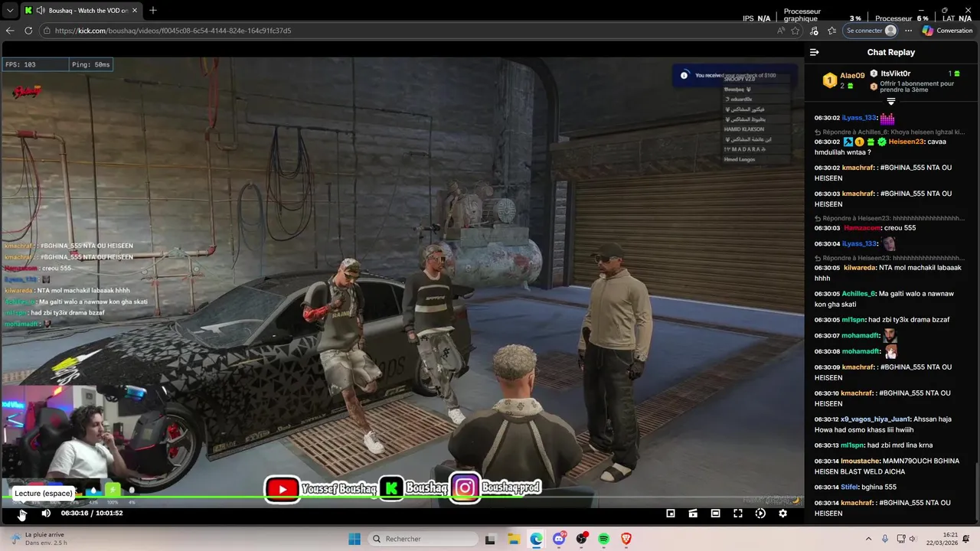This screenshot has height=551, width=980.
Task: Click mohamadft username at 06:30:07
Action: [861, 336]
